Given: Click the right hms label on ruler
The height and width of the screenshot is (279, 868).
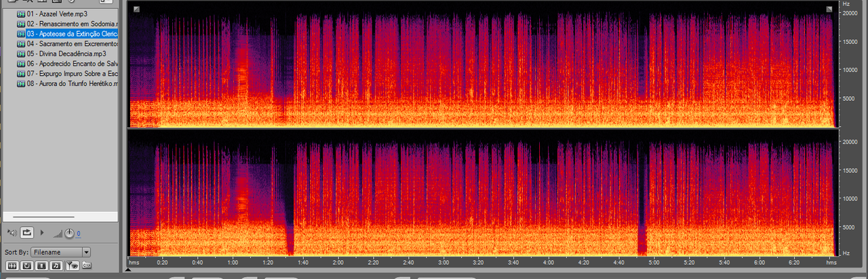Looking at the screenshot, I should (831, 262).
